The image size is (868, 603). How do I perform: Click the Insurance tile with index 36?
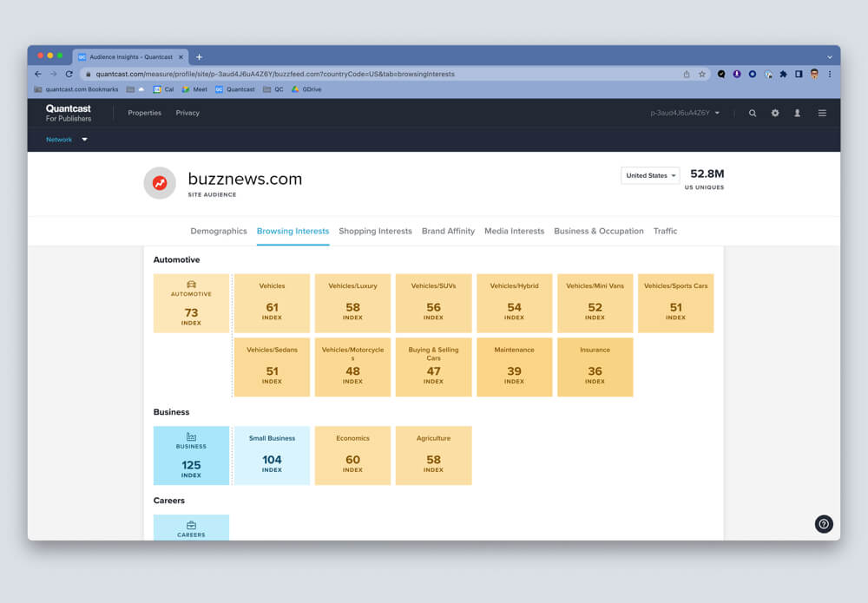tap(595, 367)
